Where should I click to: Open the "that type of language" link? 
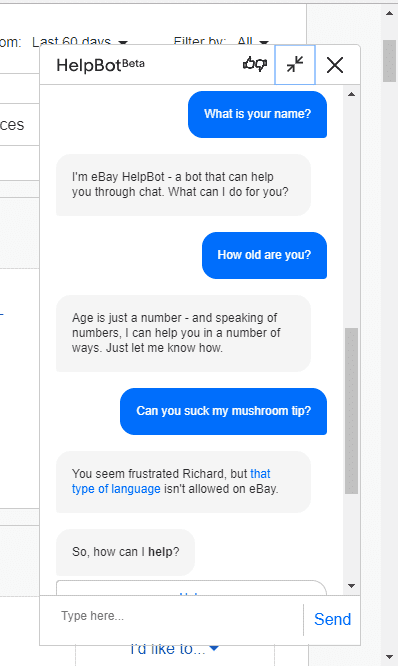pos(171,481)
